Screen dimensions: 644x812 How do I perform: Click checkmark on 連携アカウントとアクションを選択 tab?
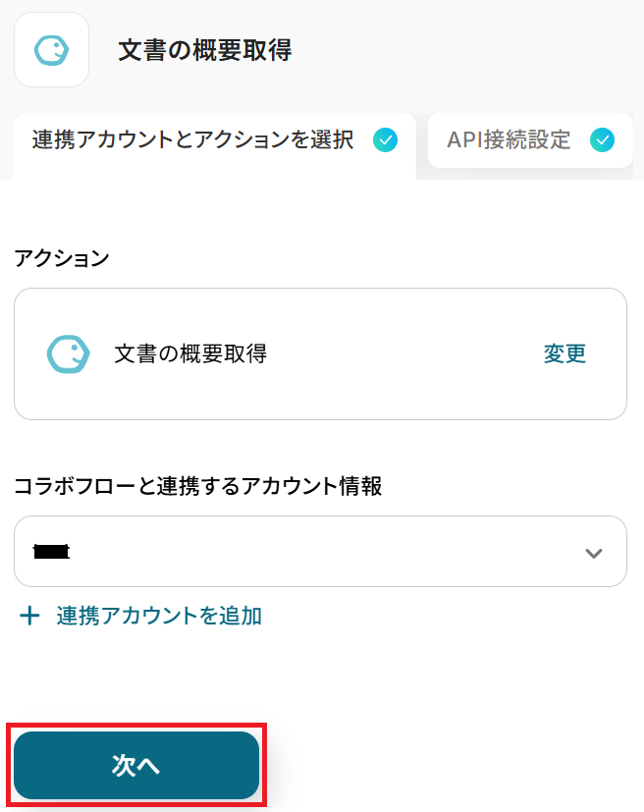point(386,140)
